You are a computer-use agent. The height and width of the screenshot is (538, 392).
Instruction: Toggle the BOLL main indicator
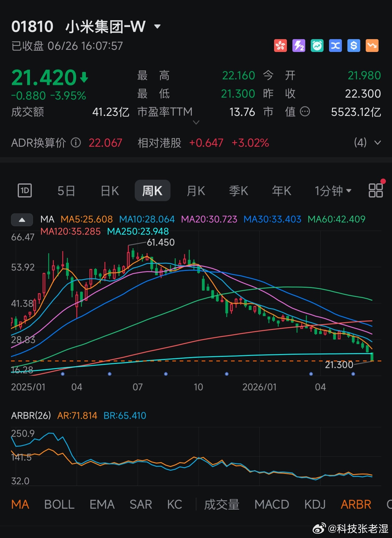click(x=59, y=504)
